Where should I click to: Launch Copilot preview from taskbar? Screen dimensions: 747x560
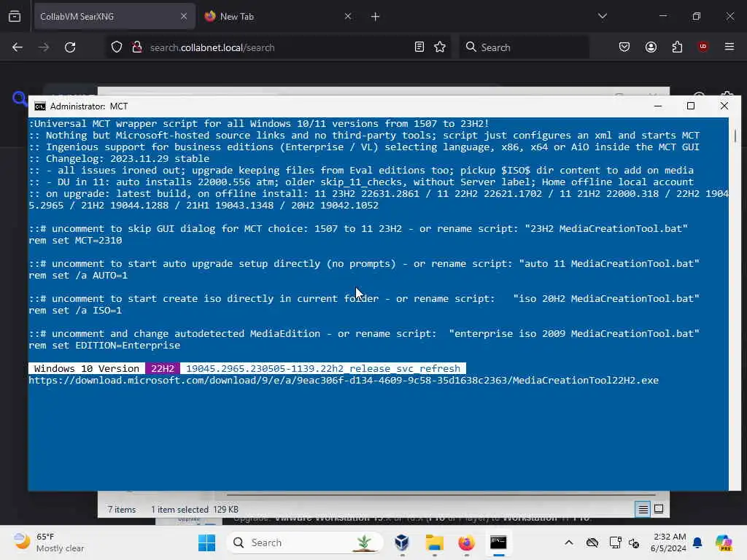[x=724, y=542]
